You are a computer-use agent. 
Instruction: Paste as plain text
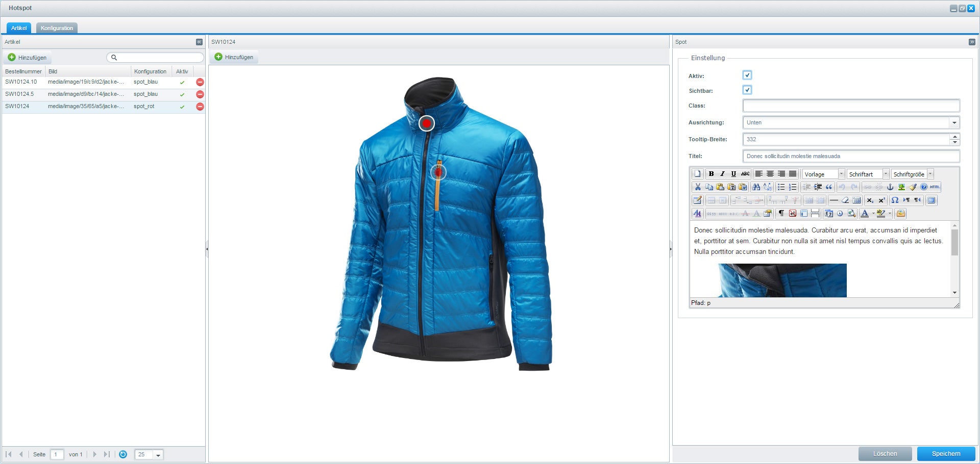pos(731,187)
